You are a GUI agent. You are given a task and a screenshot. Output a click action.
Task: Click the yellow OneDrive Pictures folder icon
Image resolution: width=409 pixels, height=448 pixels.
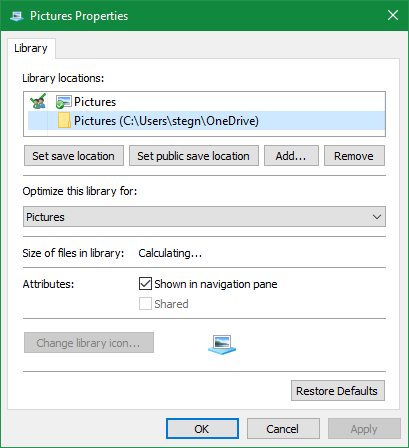[64, 120]
